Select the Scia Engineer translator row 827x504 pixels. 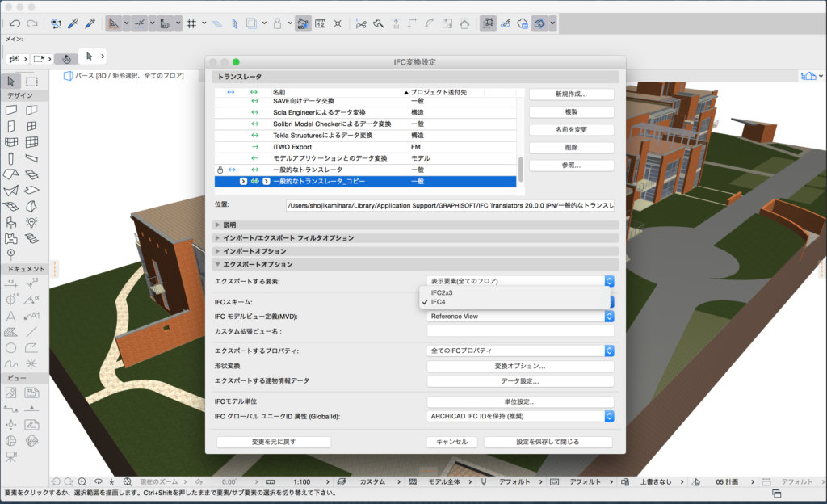[x=366, y=112]
